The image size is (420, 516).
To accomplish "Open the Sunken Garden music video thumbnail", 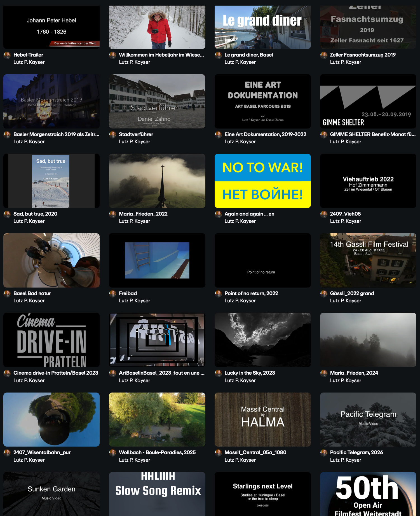I will pyautogui.click(x=51, y=494).
